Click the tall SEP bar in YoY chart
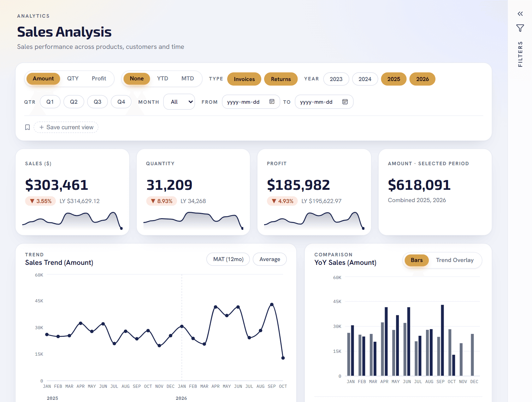This screenshot has width=532, height=402. point(442,340)
